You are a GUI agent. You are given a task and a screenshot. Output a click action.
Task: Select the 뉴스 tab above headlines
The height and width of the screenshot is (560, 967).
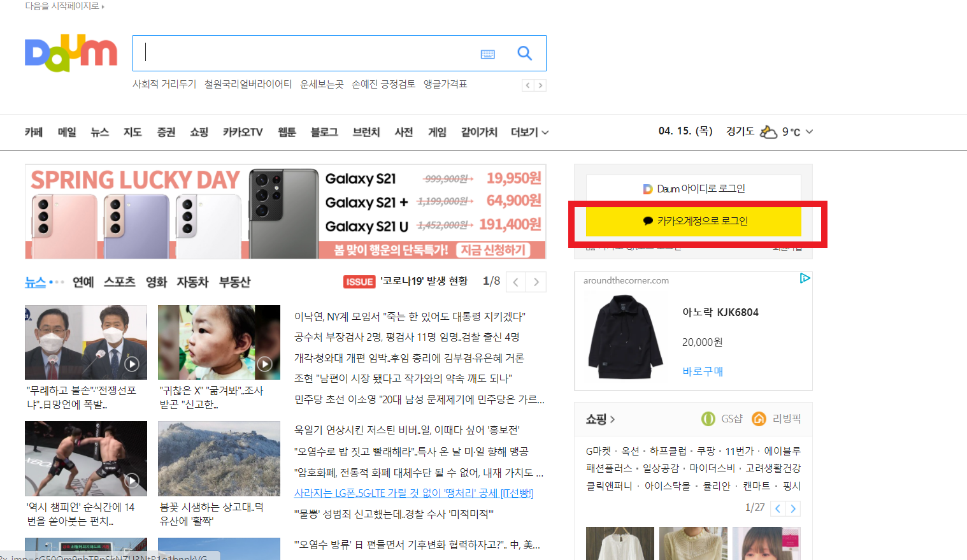click(x=35, y=282)
